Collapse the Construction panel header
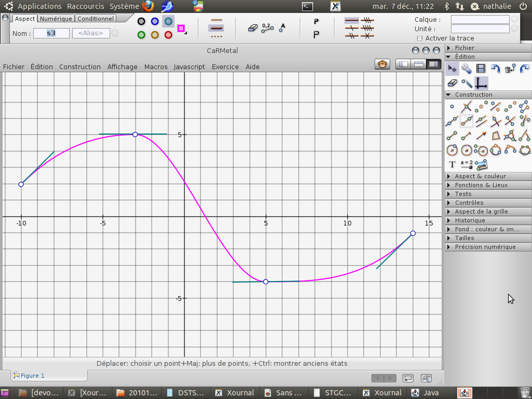Image resolution: width=532 pixels, height=399 pixels. (473, 95)
